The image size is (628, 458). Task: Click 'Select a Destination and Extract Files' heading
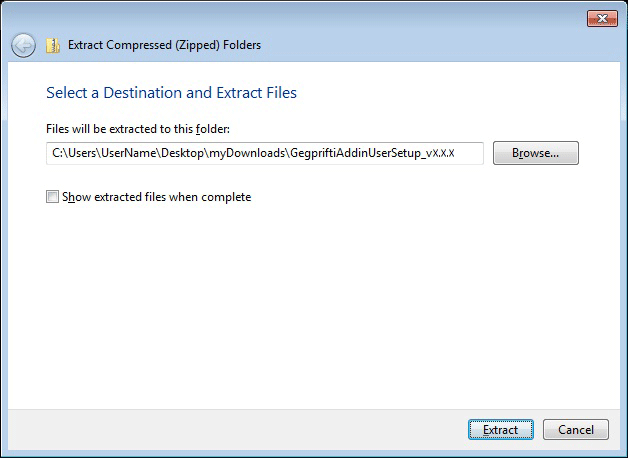point(171,92)
